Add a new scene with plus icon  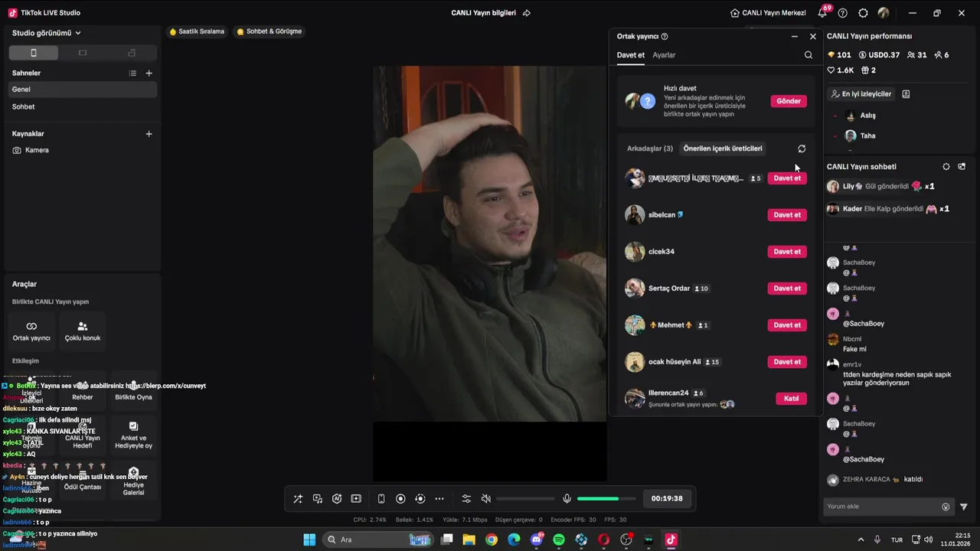pos(149,73)
